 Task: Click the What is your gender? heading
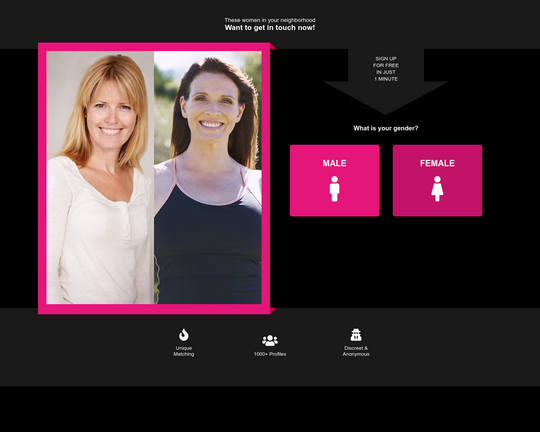(386, 128)
